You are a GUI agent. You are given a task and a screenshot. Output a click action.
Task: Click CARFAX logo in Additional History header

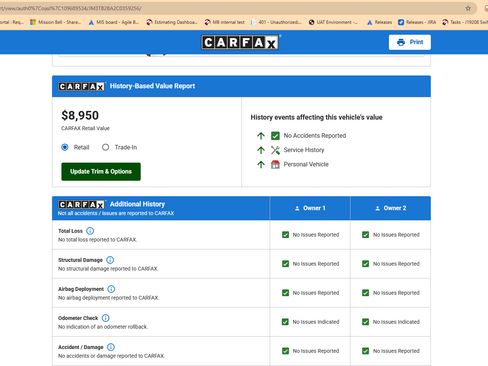click(81, 204)
